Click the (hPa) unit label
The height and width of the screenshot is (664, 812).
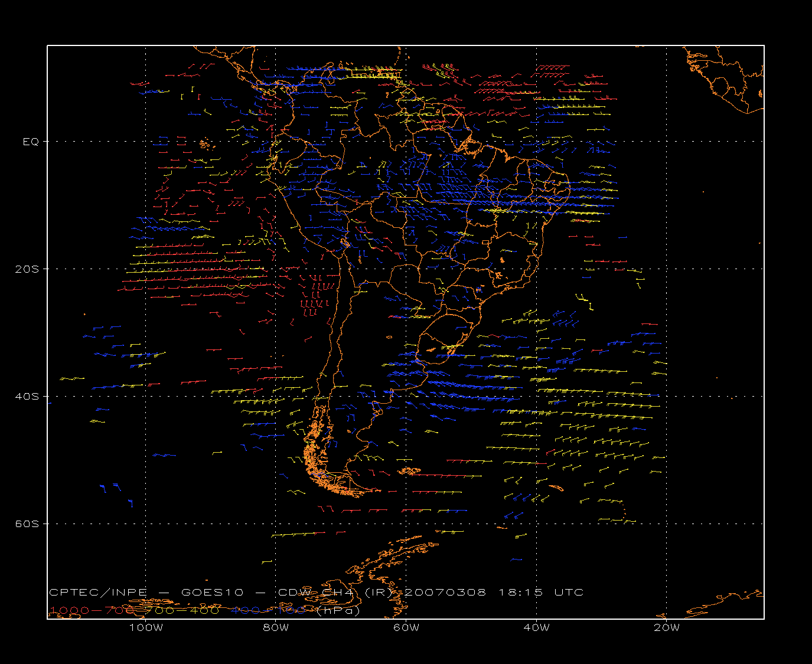(338, 610)
